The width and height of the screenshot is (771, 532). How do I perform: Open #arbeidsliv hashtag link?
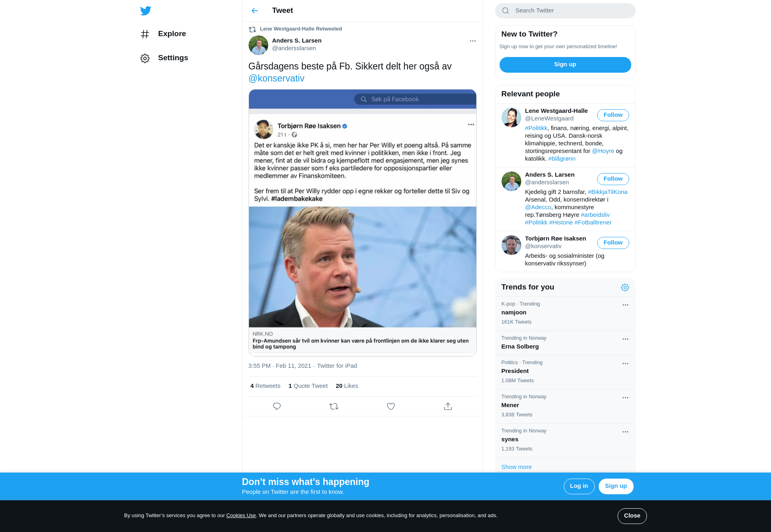595,215
